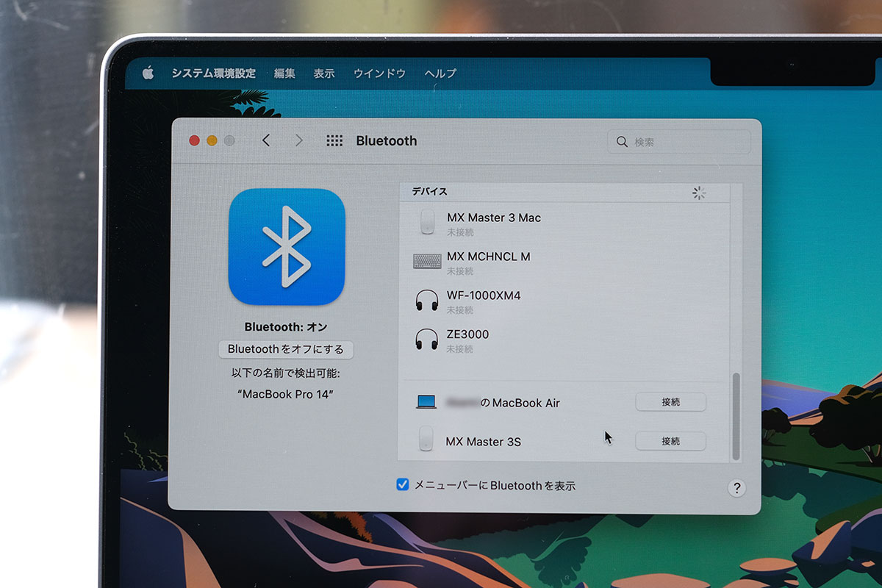
Task: Click the search magnifier icon
Action: point(622,142)
